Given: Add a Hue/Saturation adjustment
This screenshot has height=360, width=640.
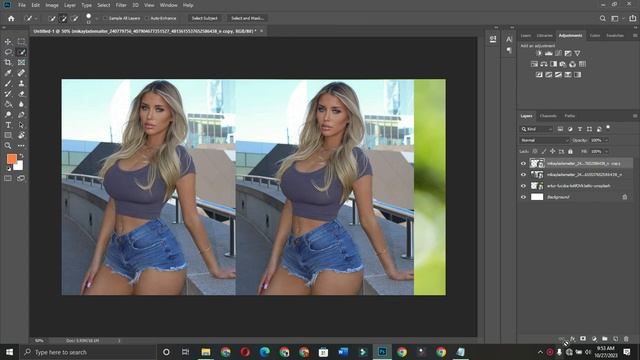Looking at the screenshot, I should click(534, 64).
